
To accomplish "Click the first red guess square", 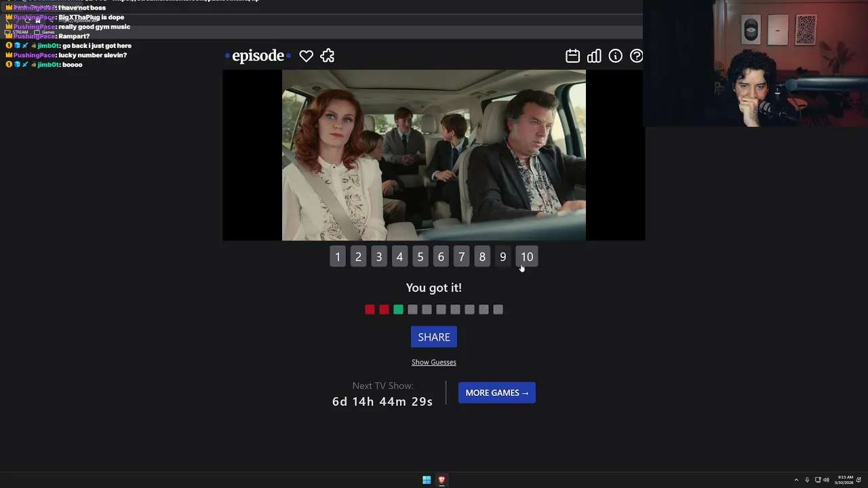I will coord(370,310).
